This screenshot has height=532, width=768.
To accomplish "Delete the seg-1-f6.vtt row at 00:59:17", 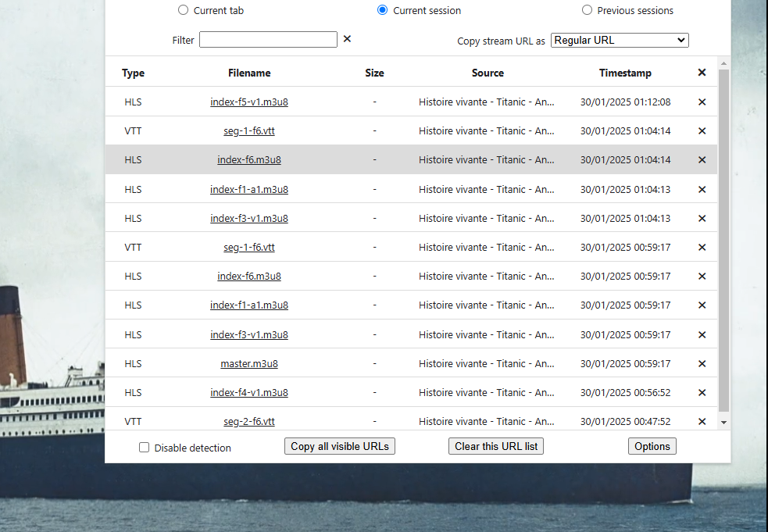I will pos(702,247).
